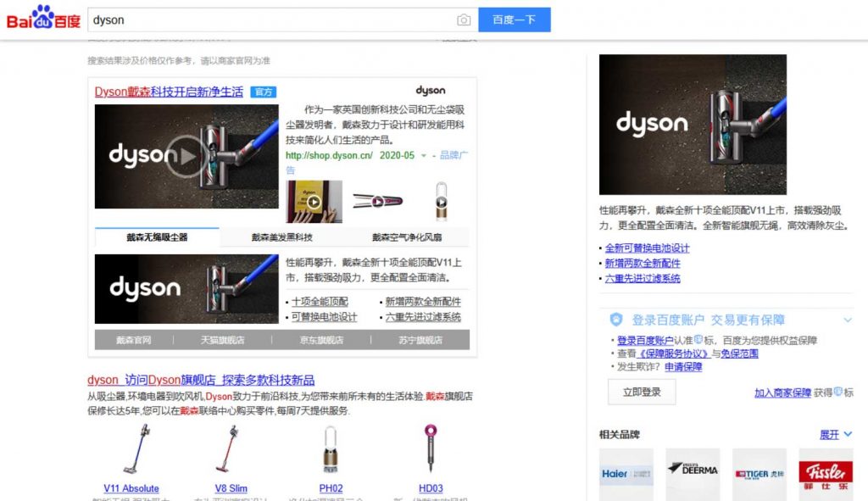The image size is (868, 501).
Task: Click the Haier brand logo
Action: 626,473
